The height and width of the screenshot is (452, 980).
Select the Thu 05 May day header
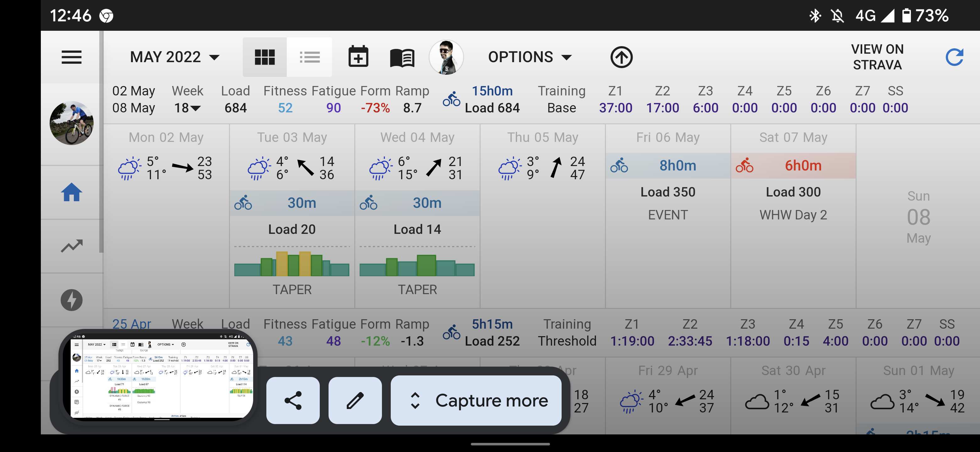[x=542, y=137]
